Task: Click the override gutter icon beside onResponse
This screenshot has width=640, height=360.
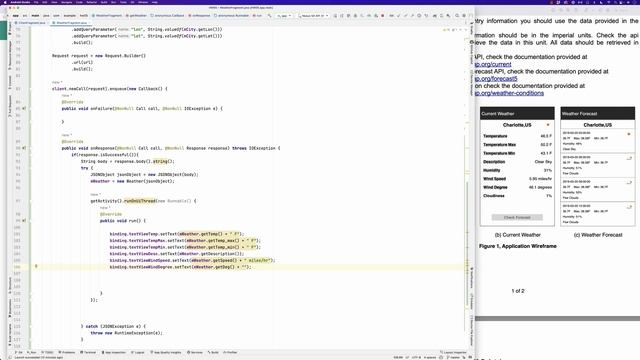Action: click(x=24, y=148)
